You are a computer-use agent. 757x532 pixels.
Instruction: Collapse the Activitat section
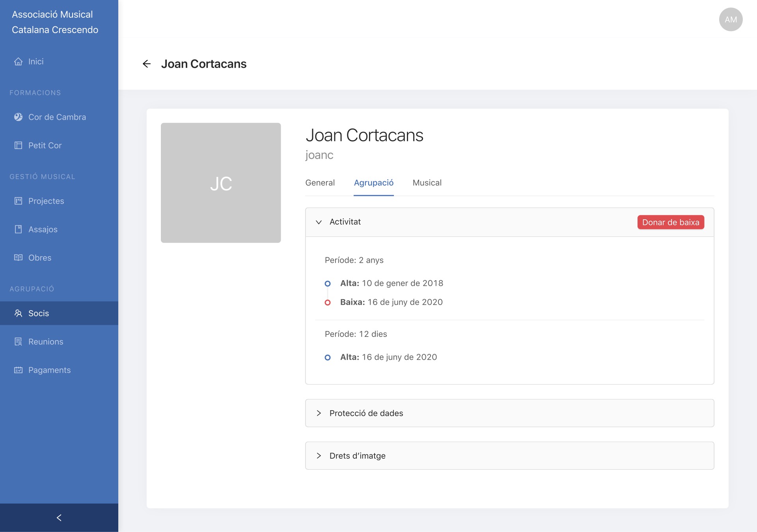[319, 222]
